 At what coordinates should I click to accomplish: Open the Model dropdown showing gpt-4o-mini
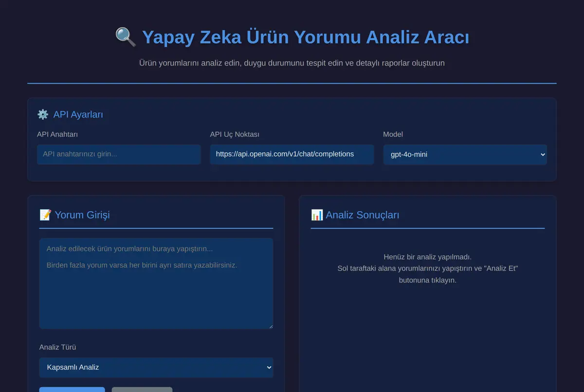465,155
